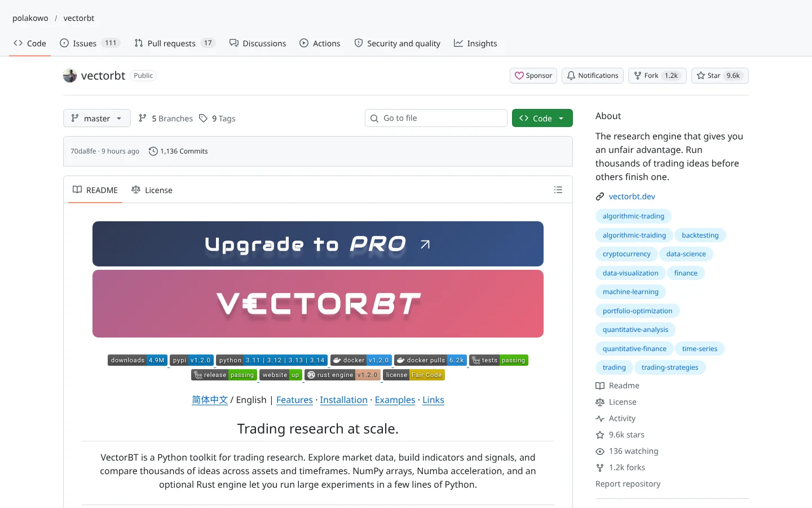This screenshot has height=508, width=812.
Task: Go to the Actions tab
Action: click(320, 43)
